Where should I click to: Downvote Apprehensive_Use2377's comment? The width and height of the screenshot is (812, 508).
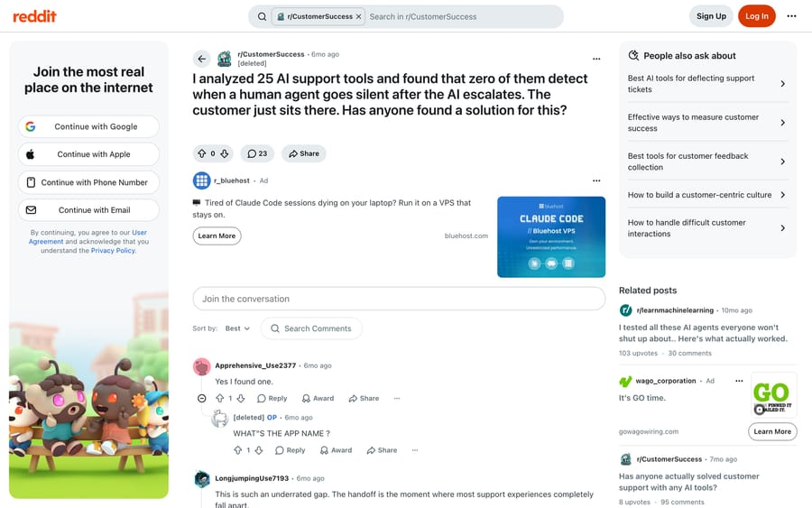pyautogui.click(x=241, y=398)
